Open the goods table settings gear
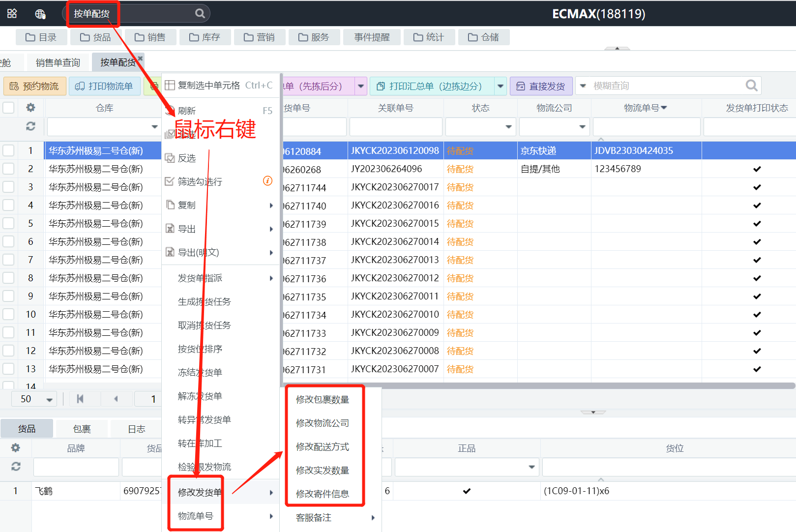 tap(16, 447)
